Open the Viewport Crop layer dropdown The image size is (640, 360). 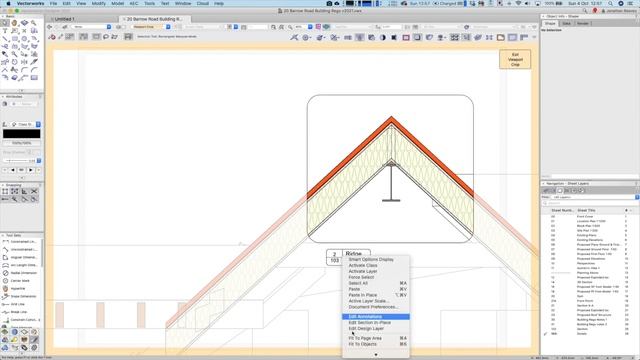point(151,27)
